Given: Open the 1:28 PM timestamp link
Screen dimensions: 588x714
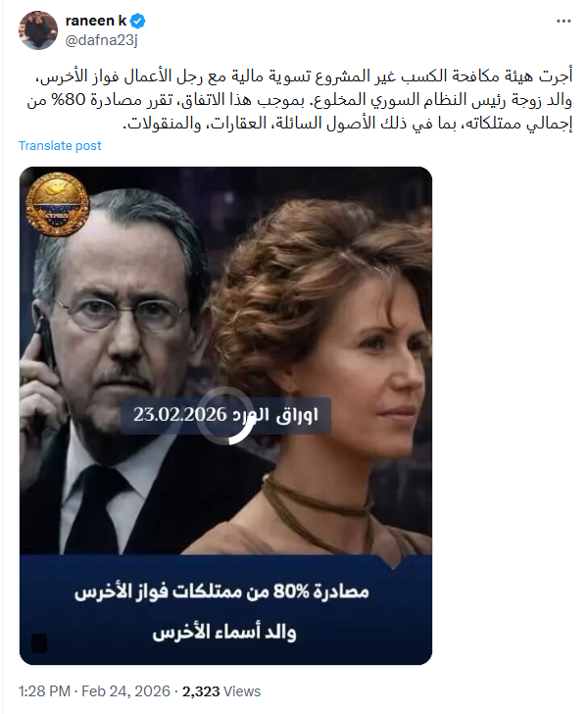Looking at the screenshot, I should (x=44, y=691).
